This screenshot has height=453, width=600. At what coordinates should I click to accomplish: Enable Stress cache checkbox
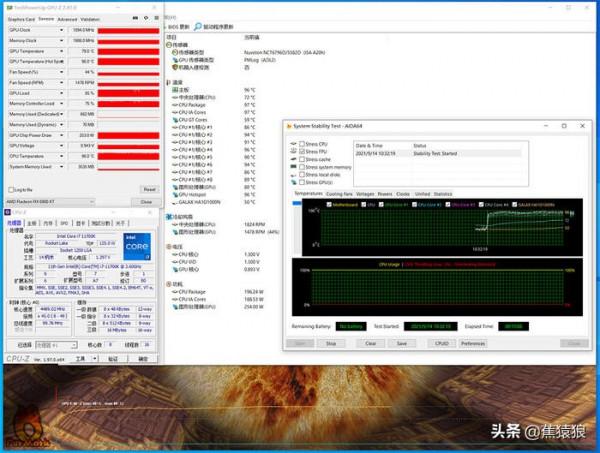tap(302, 159)
